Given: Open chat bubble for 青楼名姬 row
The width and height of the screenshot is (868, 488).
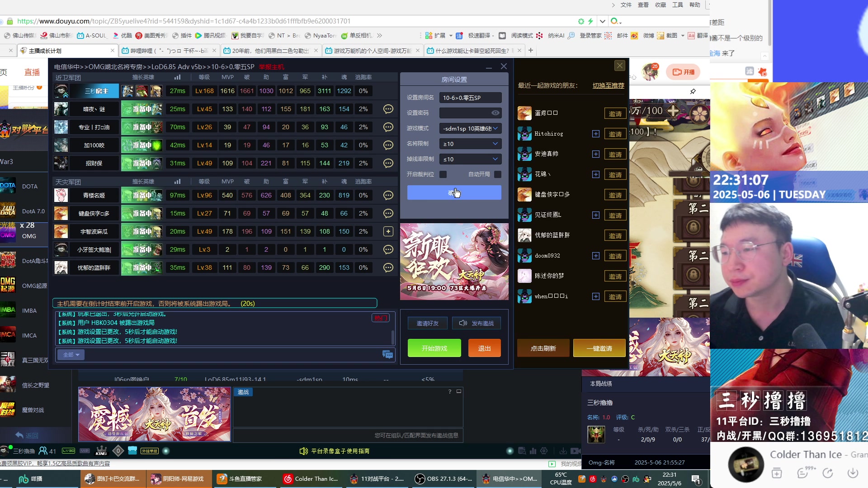Looking at the screenshot, I should (388, 195).
